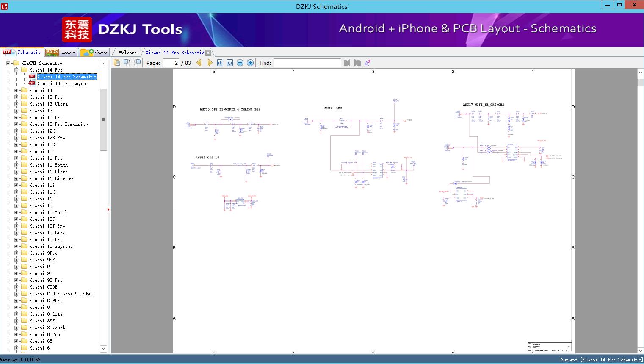Click the Current Xiaomi 14 Pro Schematic status text
This screenshot has width=644, height=364.
pyautogui.click(x=601, y=360)
